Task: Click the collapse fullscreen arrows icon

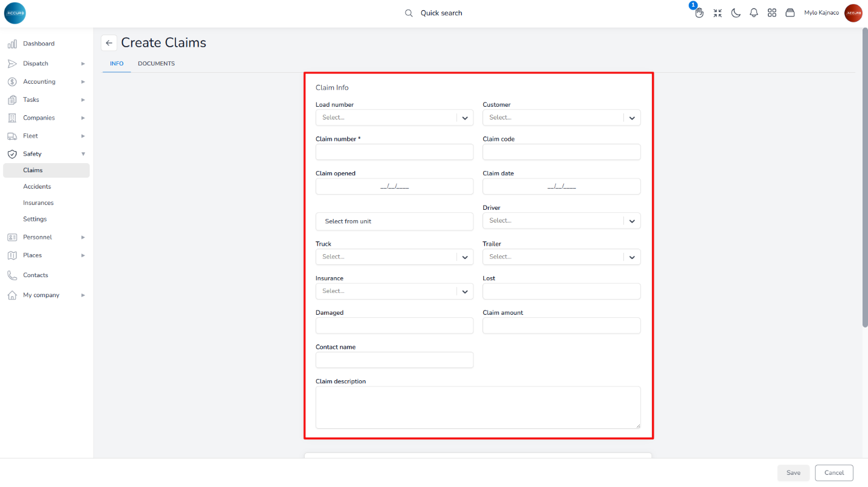Action: [x=717, y=13]
